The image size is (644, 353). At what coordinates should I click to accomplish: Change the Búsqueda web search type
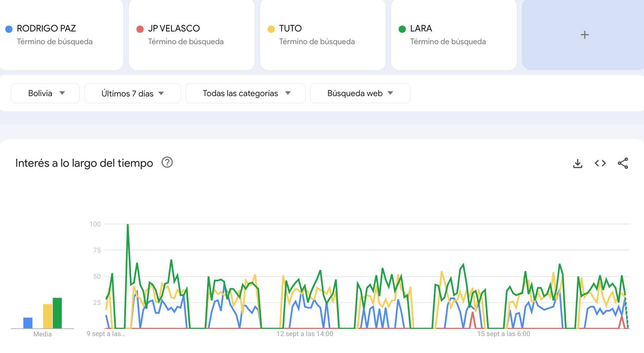point(360,93)
